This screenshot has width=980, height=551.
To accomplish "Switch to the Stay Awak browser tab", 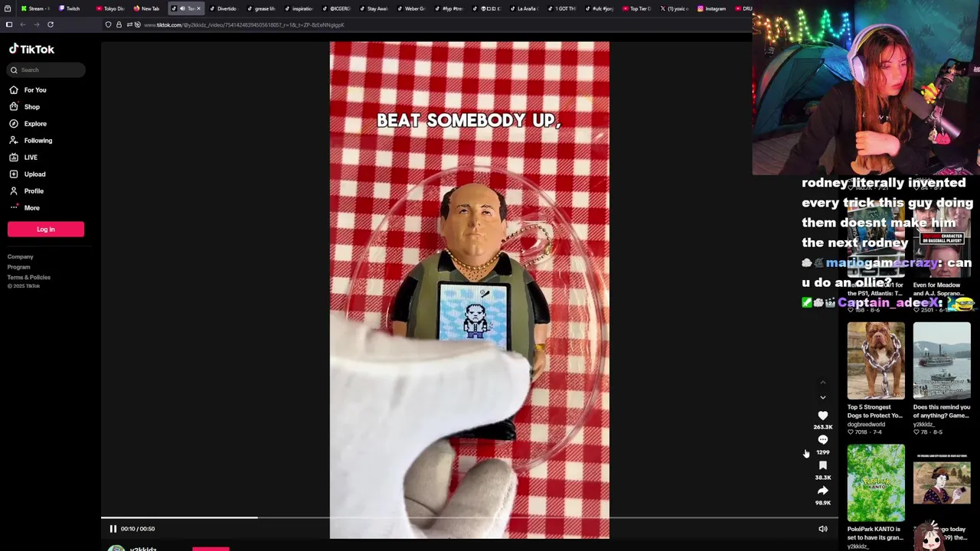I will point(374,8).
